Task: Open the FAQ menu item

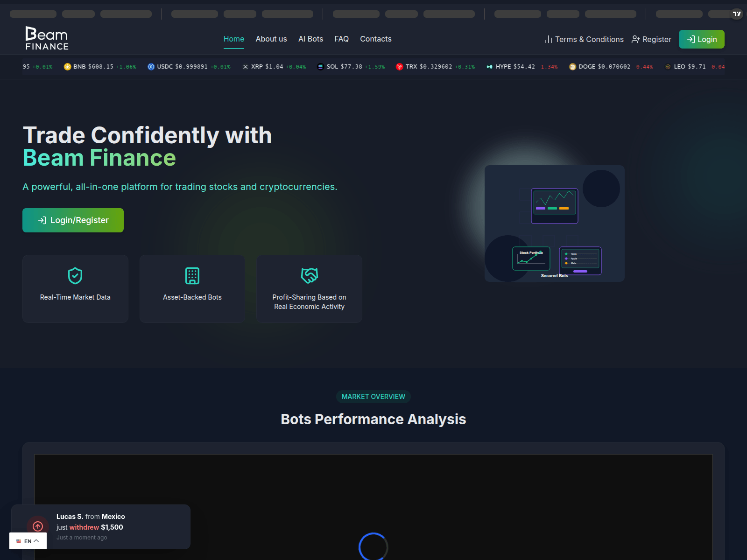Action: (342, 39)
